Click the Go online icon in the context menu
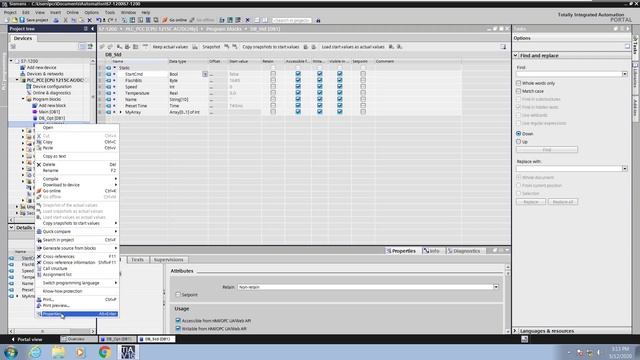 39,191
